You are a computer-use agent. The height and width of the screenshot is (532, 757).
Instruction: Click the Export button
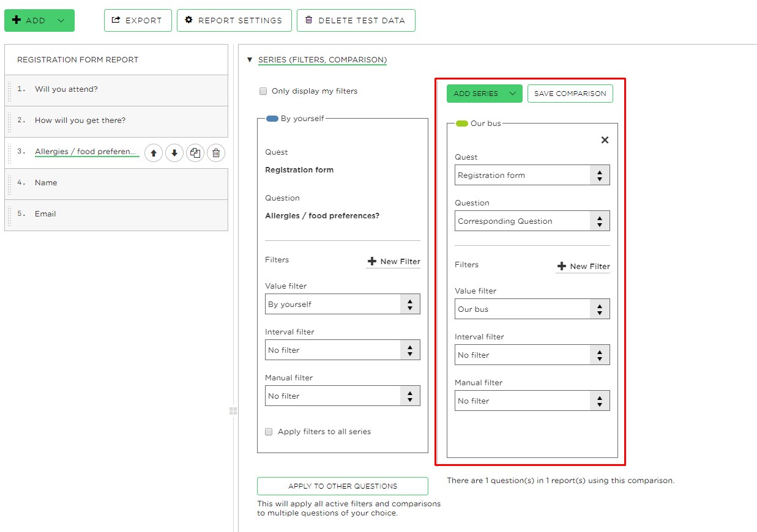click(x=138, y=20)
